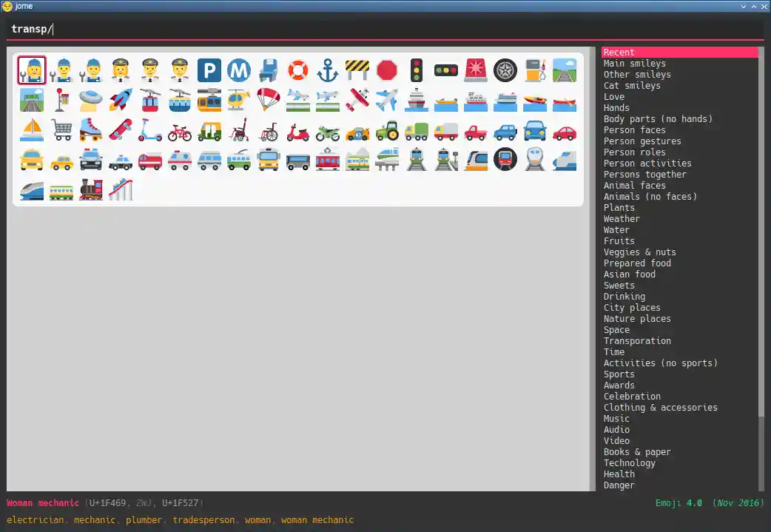Screen dimensions: 771x532
Task: Choose the bicycle emoji
Action: (x=180, y=130)
